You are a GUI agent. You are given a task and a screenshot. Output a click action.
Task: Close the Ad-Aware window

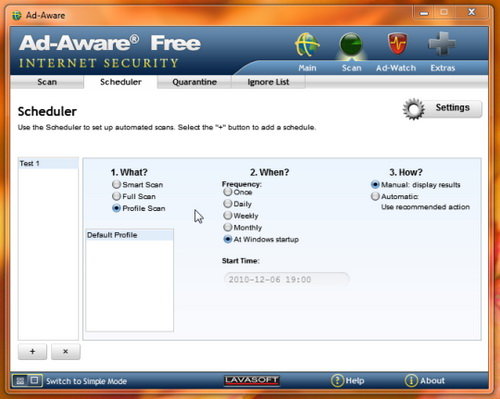pos(471,13)
